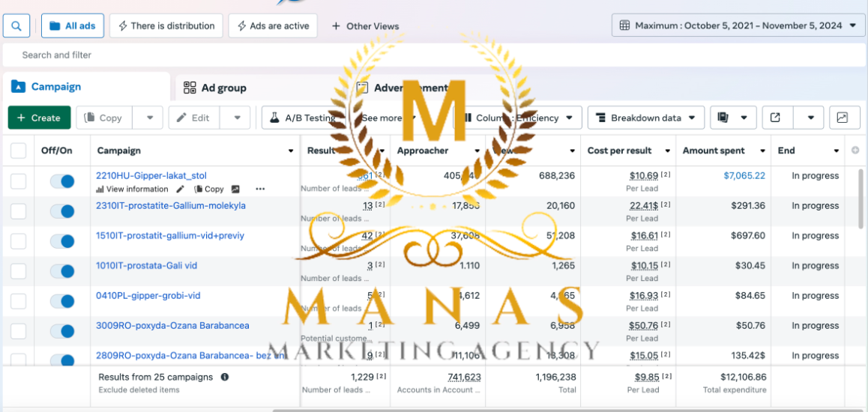Open campaign 0410PL-gipper-grobi-vid

pos(148,296)
